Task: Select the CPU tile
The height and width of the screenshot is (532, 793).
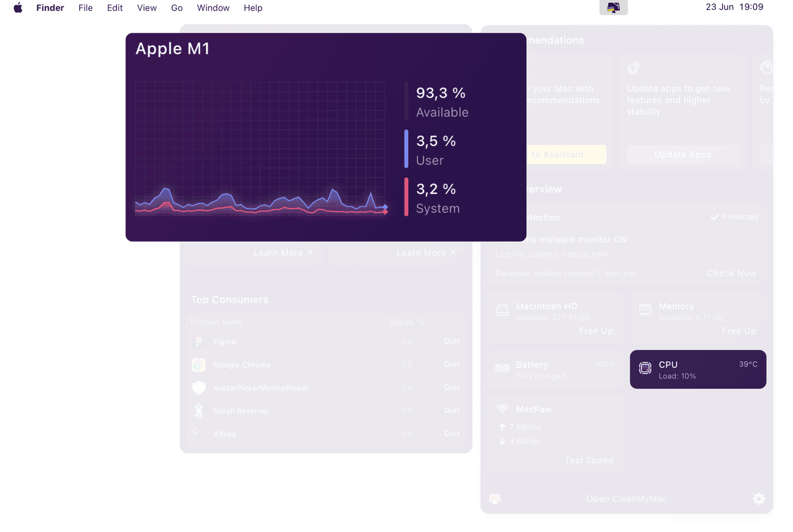Action: tap(698, 369)
